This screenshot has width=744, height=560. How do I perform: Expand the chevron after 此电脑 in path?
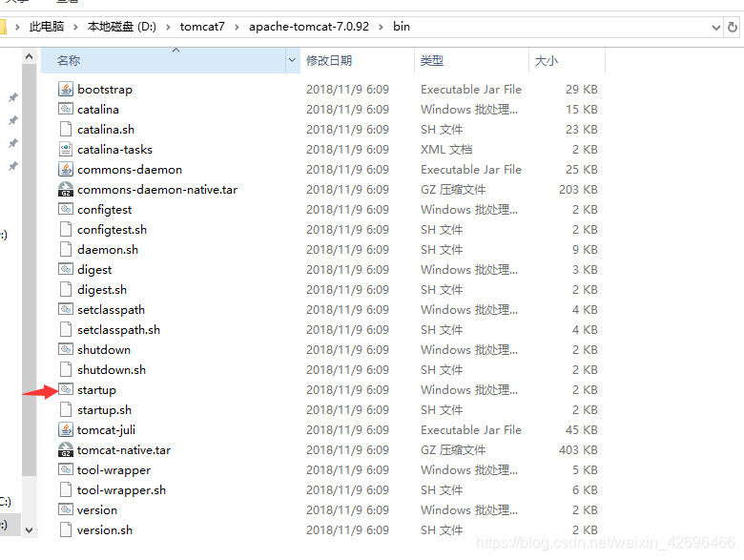(x=75, y=27)
